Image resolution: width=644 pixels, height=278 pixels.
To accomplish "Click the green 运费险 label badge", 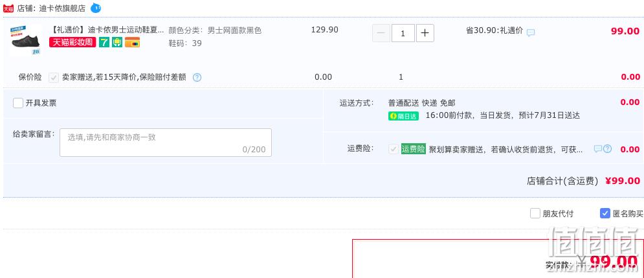I will click(x=414, y=149).
